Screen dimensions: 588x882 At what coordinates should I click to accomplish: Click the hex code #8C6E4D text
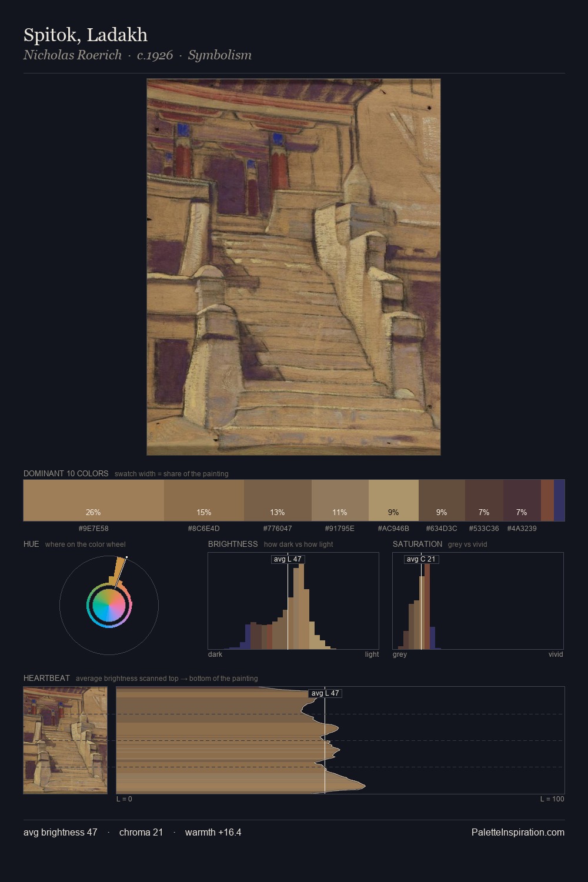coord(204,528)
